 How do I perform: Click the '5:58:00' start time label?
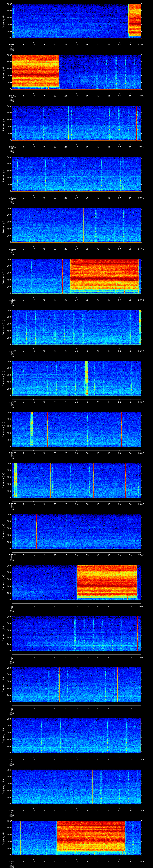(12, 657)
